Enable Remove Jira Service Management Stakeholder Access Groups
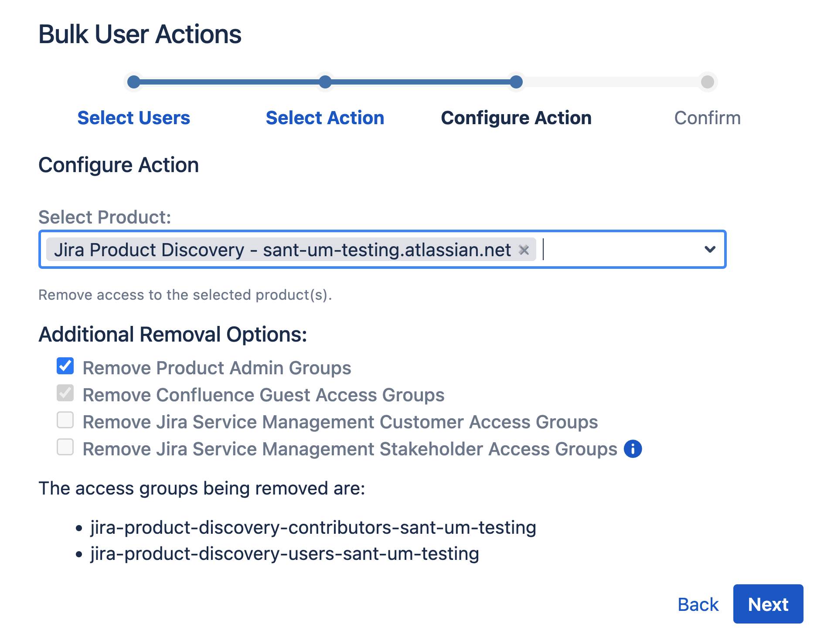Image resolution: width=824 pixels, height=644 pixels. 65,447
